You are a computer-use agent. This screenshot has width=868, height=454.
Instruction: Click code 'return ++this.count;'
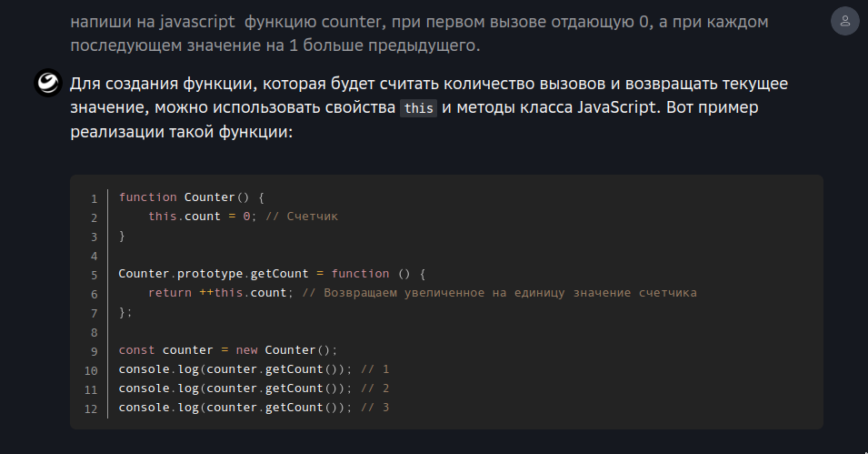click(x=221, y=293)
